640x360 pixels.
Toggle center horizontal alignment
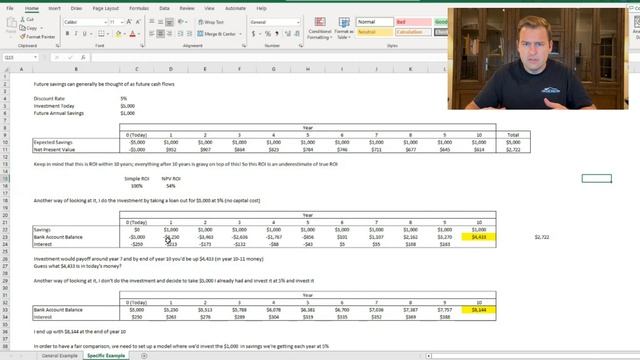(x=160, y=33)
